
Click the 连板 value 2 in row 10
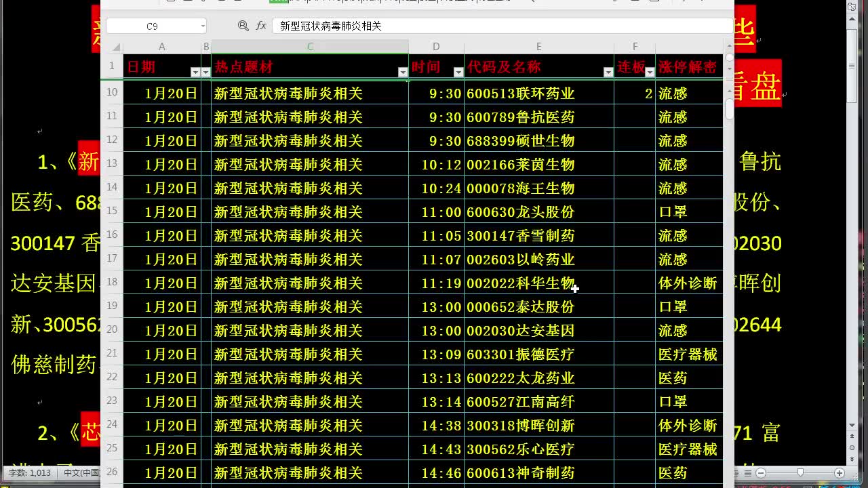(x=635, y=93)
